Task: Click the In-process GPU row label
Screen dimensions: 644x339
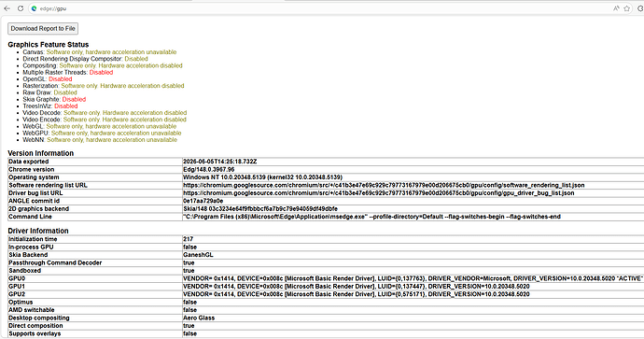Action: point(31,247)
